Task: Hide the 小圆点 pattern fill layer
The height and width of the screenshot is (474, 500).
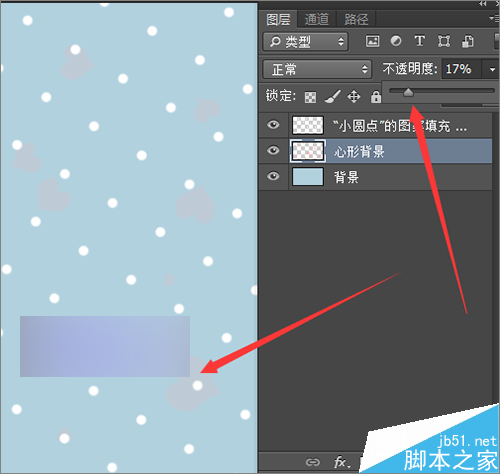Action: pyautogui.click(x=273, y=125)
